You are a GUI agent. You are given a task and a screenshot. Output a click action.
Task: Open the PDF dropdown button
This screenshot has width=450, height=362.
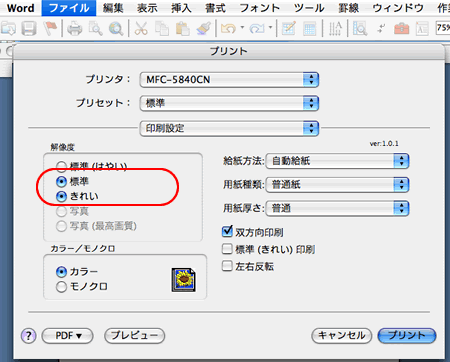pos(68,336)
